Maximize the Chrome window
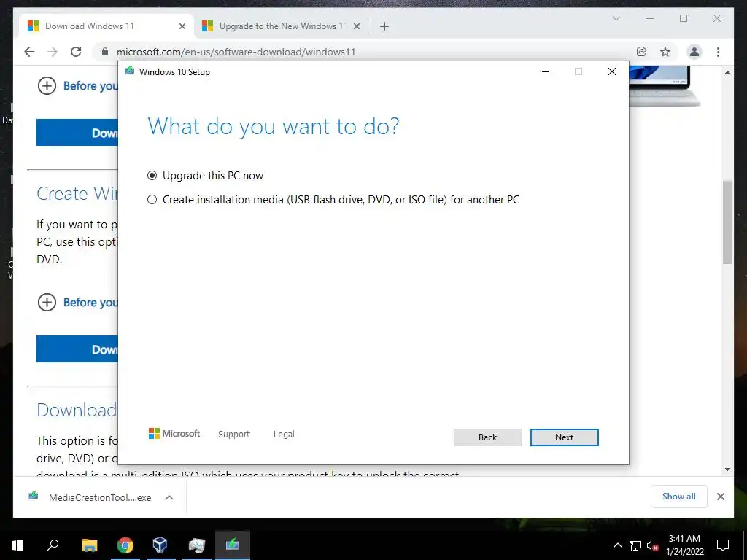Image resolution: width=747 pixels, height=560 pixels. tap(684, 18)
